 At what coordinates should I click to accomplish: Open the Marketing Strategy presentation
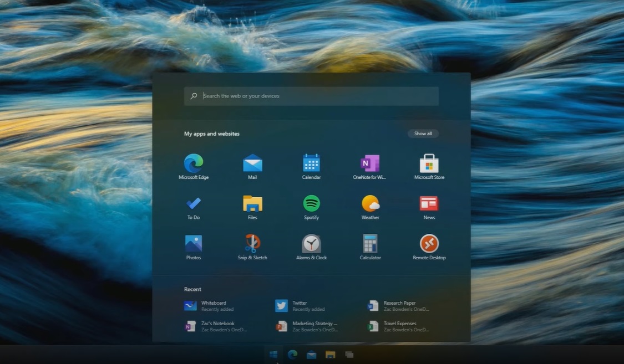[x=307, y=327]
